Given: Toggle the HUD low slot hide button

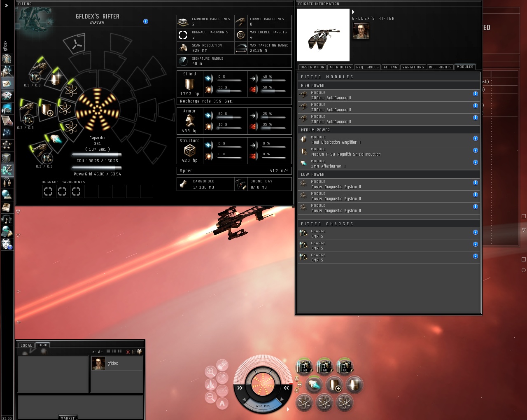Looking at the screenshot, I should [297, 390].
